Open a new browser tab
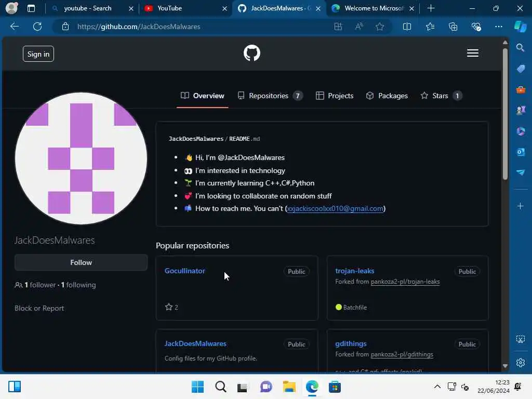532x399 pixels. pos(431,8)
